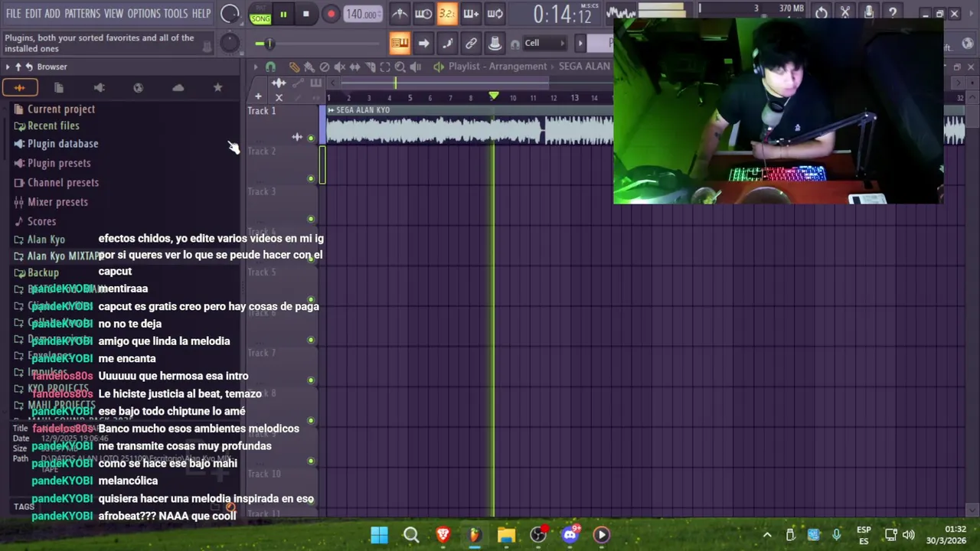Toggle PAT/SONG mode switch
This screenshot has height=551, width=980.
(x=260, y=14)
